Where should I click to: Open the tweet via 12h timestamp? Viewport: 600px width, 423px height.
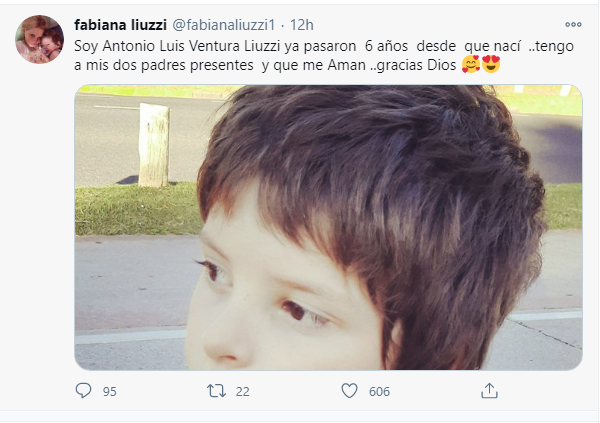302,25
